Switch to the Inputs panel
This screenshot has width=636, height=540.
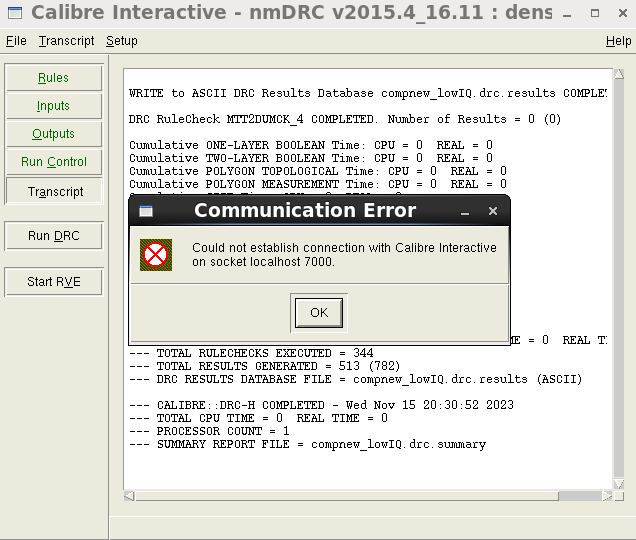pos(54,105)
